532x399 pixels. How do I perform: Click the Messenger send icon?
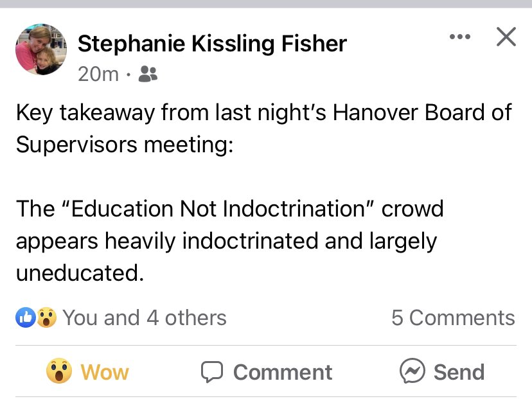coord(411,371)
